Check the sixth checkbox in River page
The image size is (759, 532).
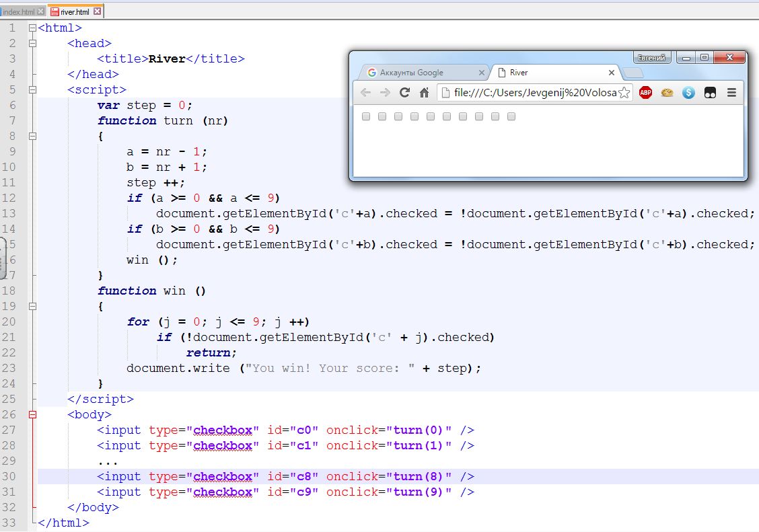447,116
